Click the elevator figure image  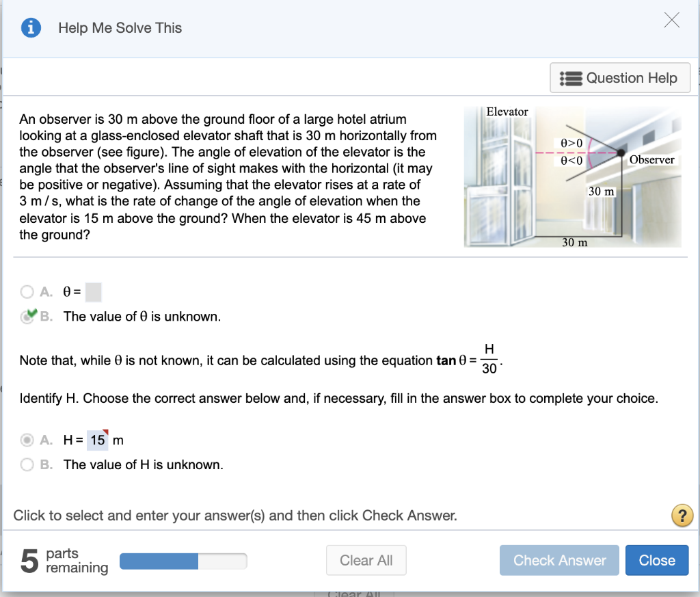(573, 176)
